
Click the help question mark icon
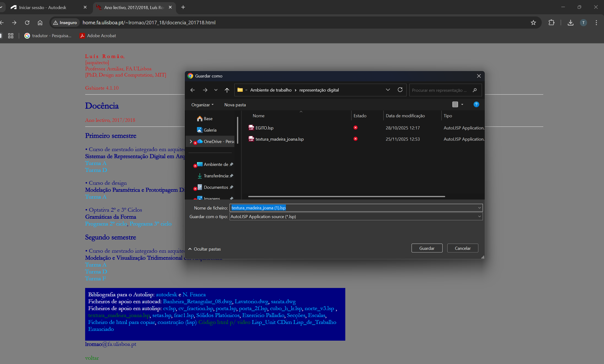coord(476,105)
